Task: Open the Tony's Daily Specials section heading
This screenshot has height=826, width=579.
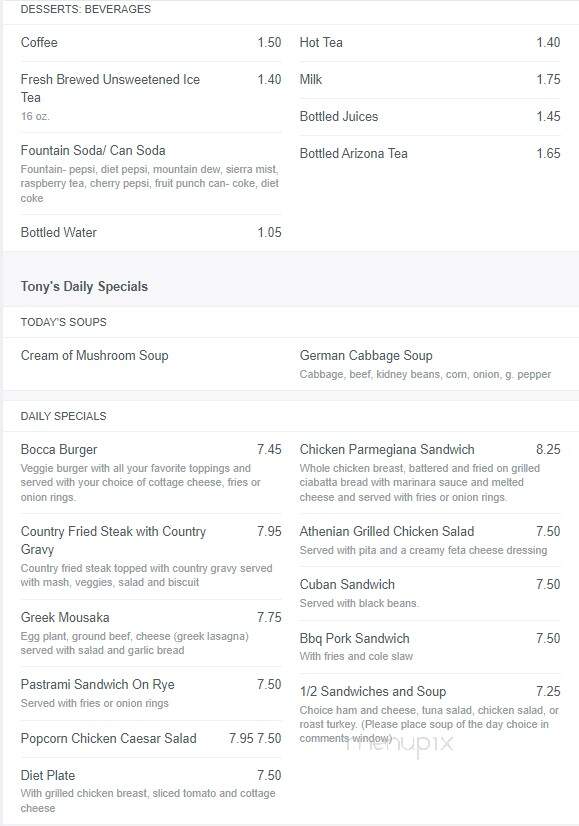Action: (x=84, y=287)
